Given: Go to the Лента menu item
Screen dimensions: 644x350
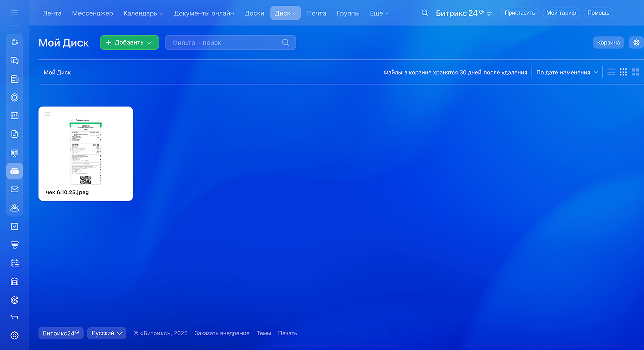Looking at the screenshot, I should (x=52, y=13).
